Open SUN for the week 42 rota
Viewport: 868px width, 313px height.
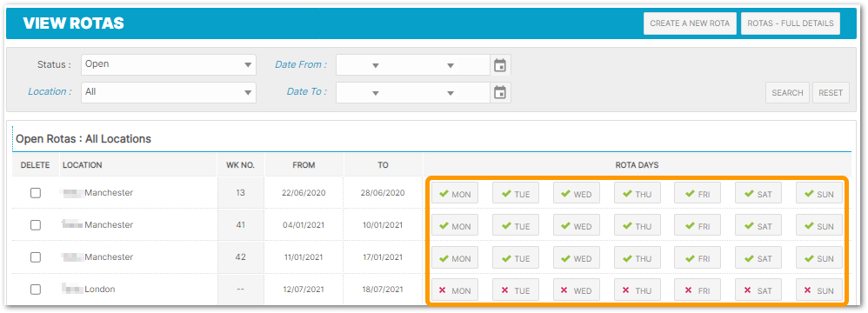819,257
